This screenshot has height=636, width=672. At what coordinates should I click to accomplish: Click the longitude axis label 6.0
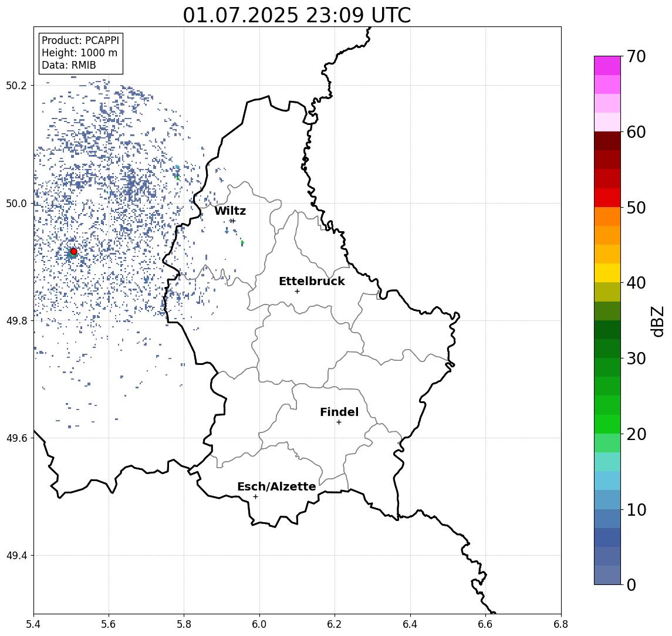click(259, 624)
